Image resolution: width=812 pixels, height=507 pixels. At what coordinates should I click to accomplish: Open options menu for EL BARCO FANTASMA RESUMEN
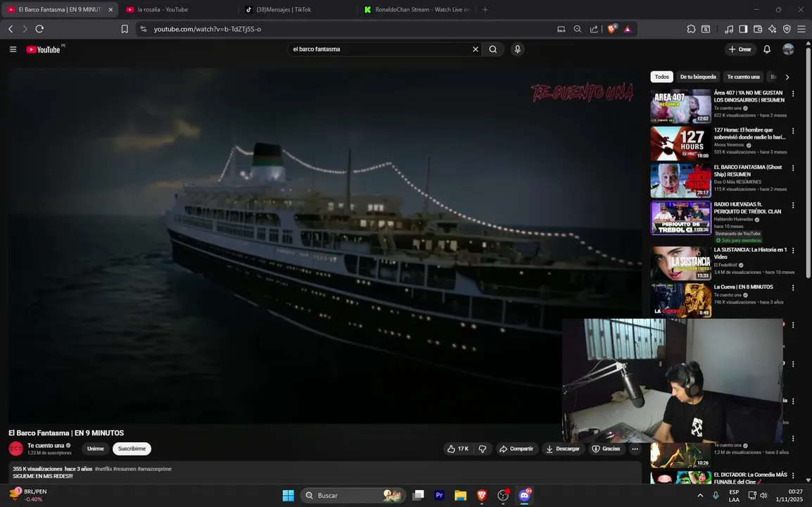(x=793, y=168)
